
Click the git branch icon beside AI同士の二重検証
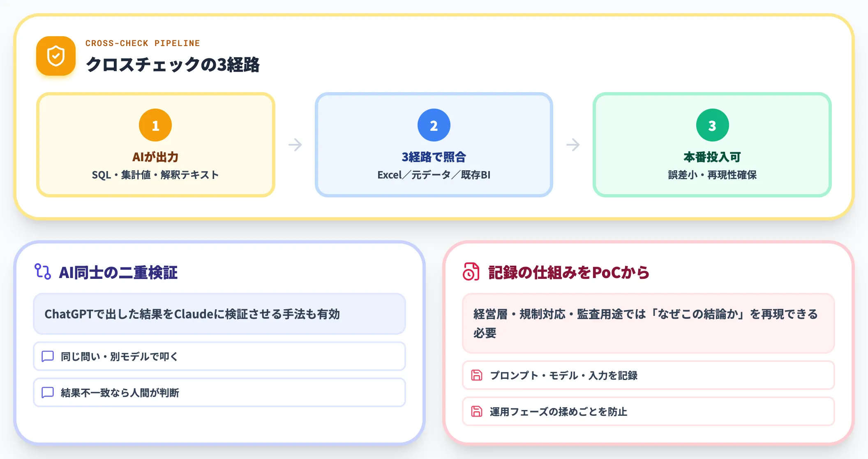tap(43, 272)
